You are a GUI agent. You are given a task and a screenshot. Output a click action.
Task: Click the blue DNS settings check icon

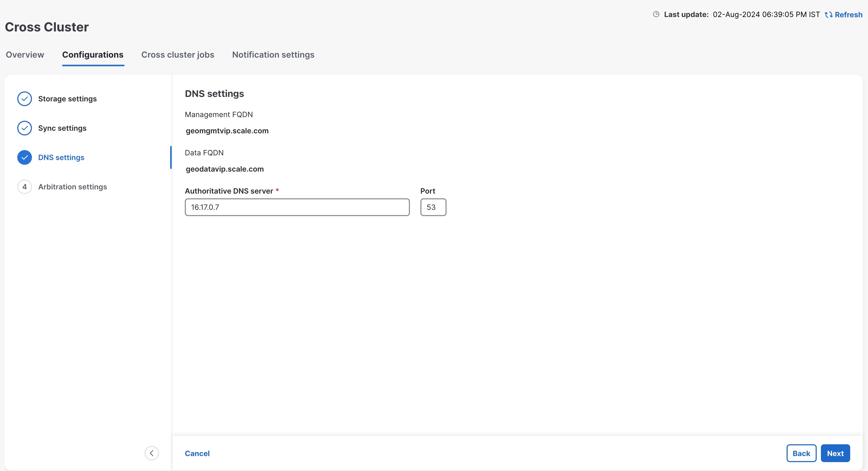[x=24, y=157]
